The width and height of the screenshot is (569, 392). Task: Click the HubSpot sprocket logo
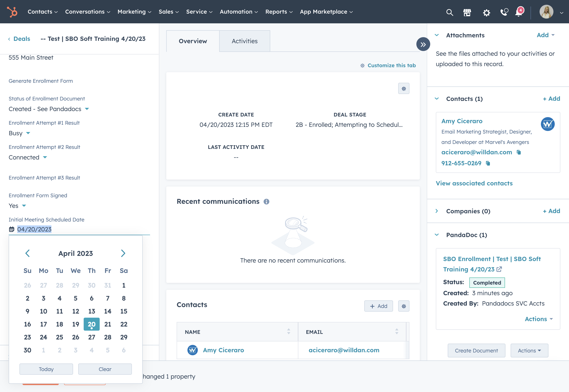pyautogui.click(x=12, y=12)
